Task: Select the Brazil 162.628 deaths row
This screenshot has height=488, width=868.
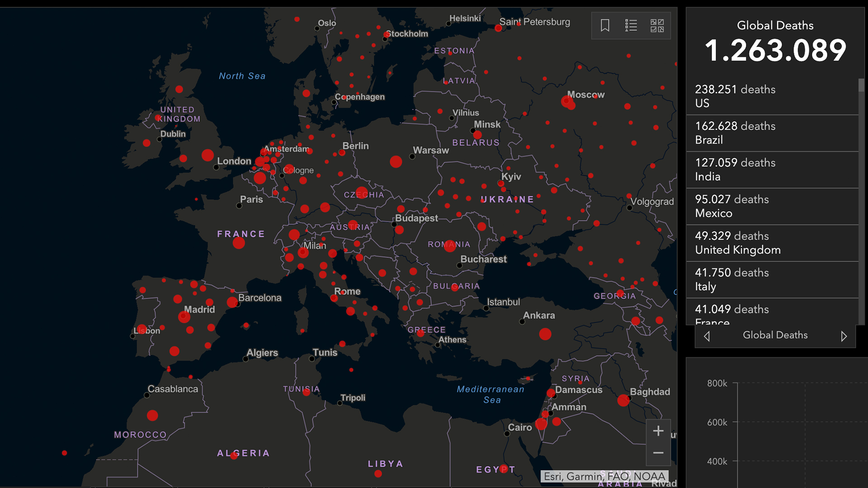Action: tap(772, 133)
